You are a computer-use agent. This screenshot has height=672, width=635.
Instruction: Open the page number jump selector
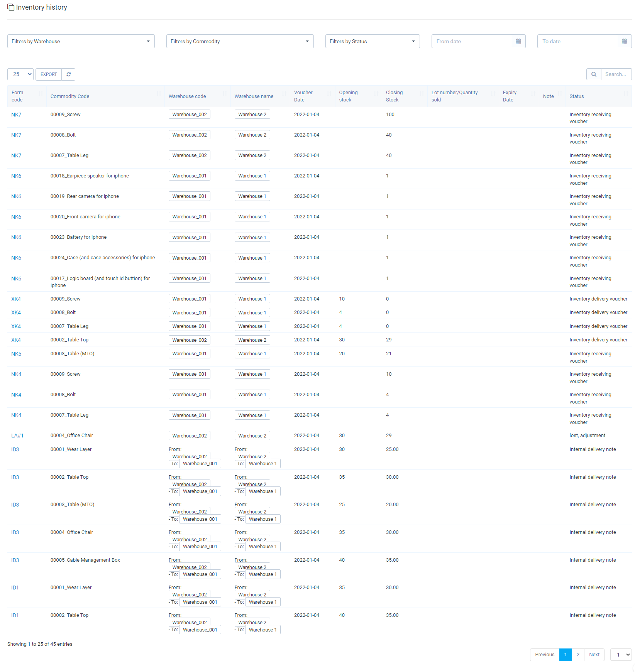pos(621,655)
